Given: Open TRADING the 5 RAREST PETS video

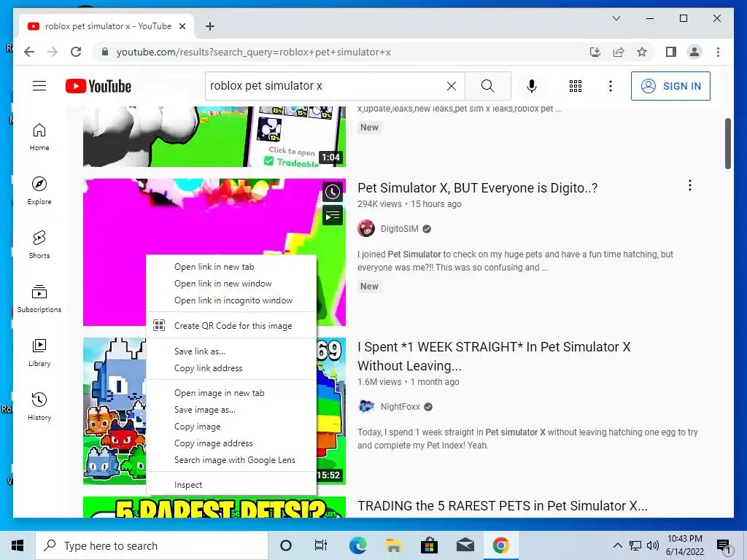Looking at the screenshot, I should click(503, 506).
